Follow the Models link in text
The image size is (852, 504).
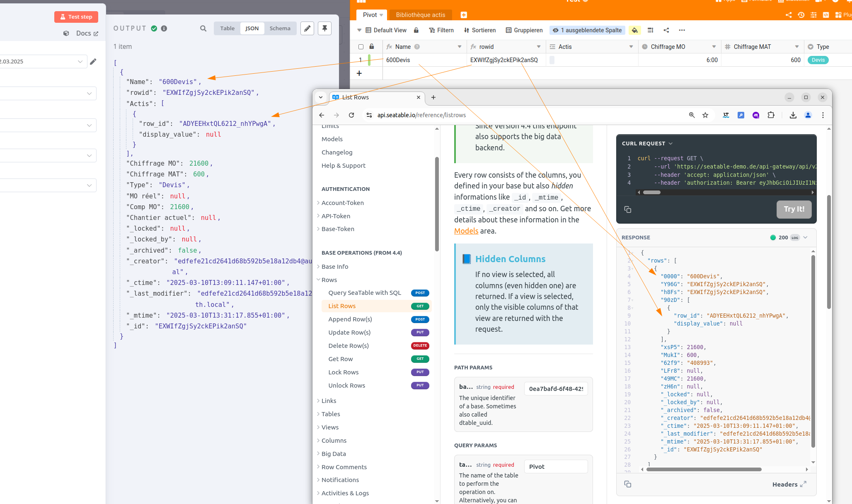tap(466, 231)
